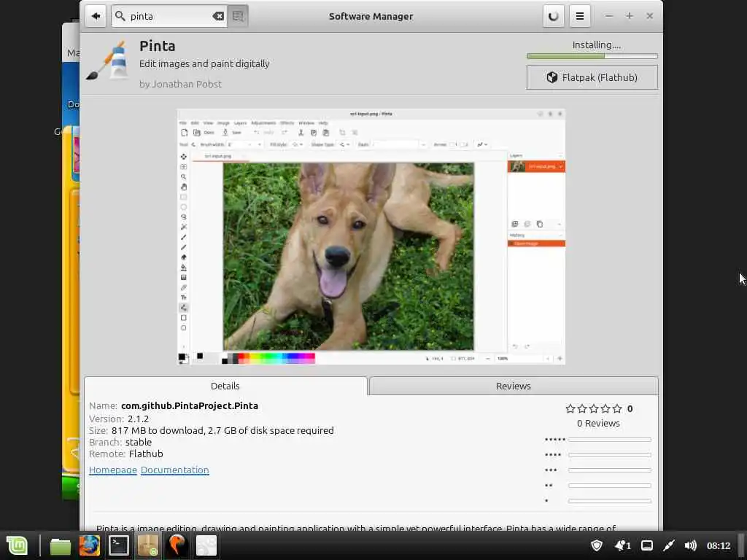
Task: Click the five-star rating icons row
Action: (x=594, y=408)
